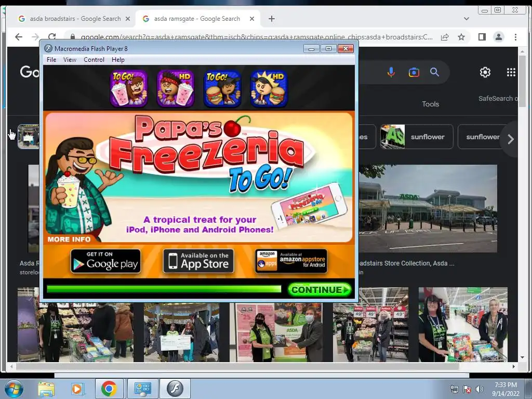Open the Asda store exterior image result
Image resolution: width=532 pixels, height=399 pixels.
click(428, 209)
